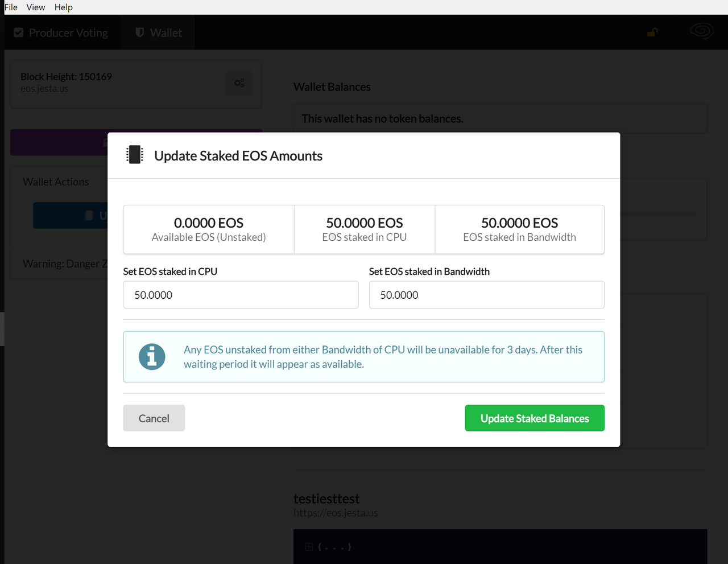Click the EOS staked in Bandwidth statistic

[519, 229]
